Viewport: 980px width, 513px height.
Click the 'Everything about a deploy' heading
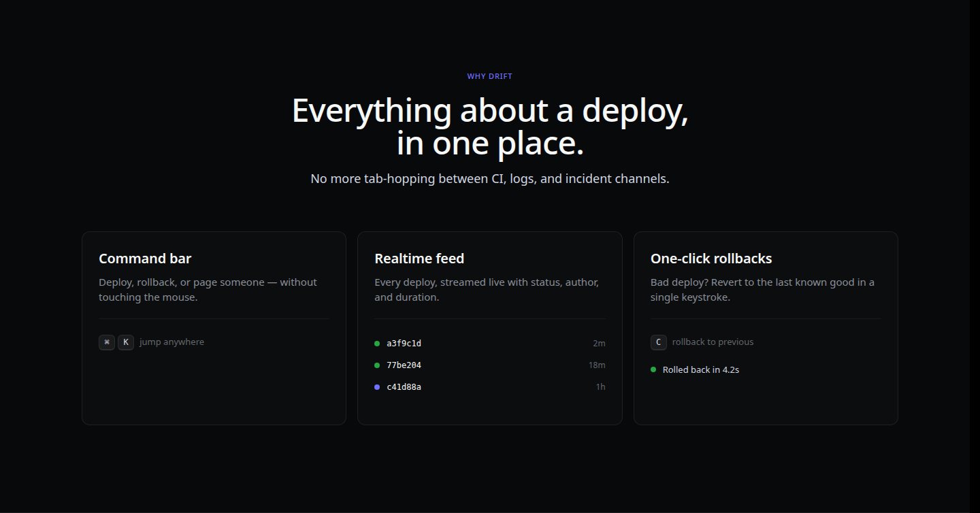click(490, 127)
